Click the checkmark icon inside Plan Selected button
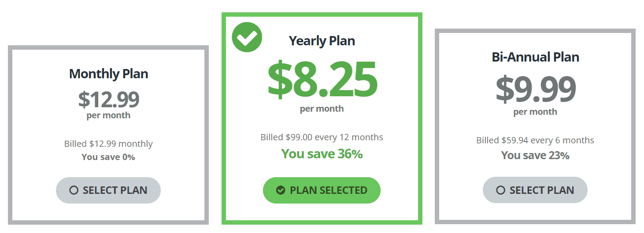The height and width of the screenshot is (233, 644). [281, 190]
